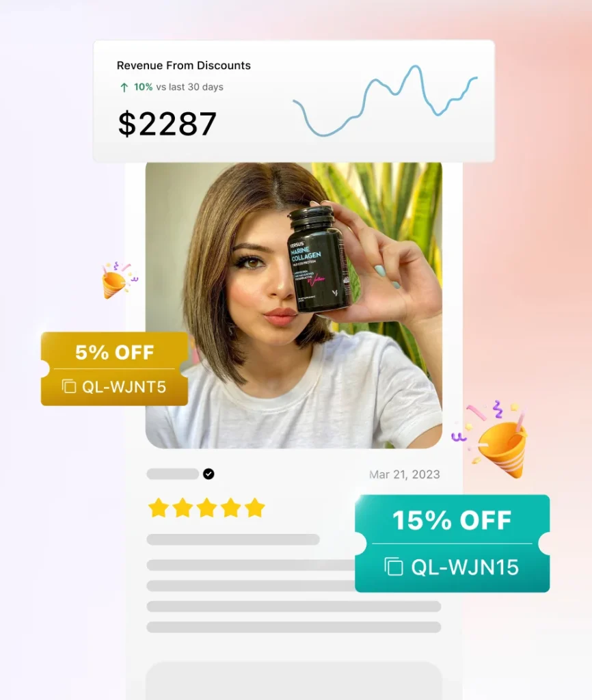Click the blue revenue line chart
The height and width of the screenshot is (700, 592).
[386, 101]
